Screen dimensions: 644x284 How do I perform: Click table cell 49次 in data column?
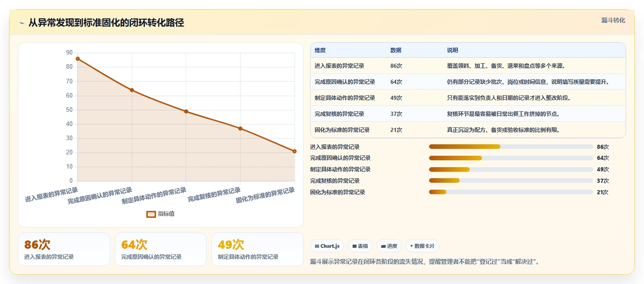click(x=396, y=98)
